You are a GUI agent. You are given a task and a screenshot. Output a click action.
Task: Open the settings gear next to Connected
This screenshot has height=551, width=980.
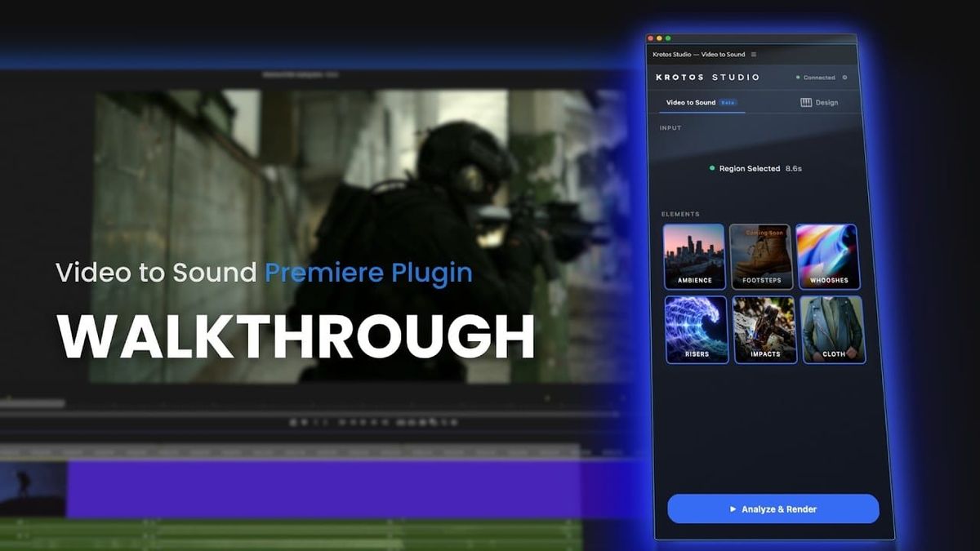(844, 78)
